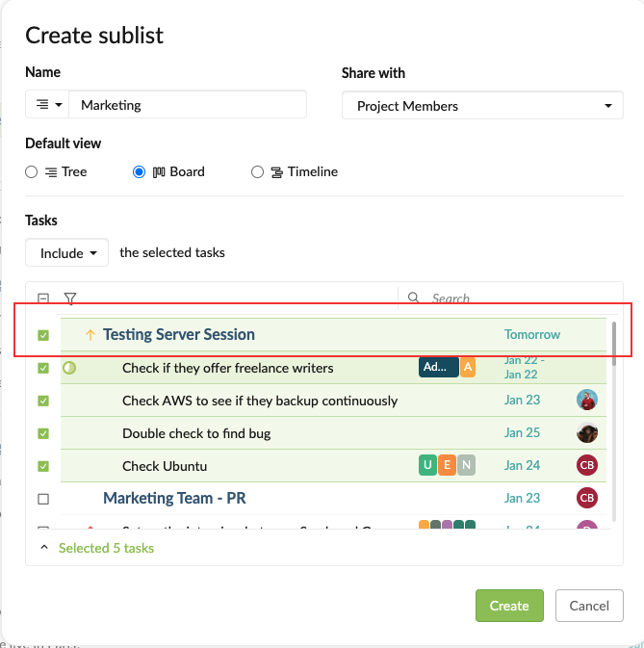
Task: Click the gray N tag on Check Ubuntu
Action: 466,465
